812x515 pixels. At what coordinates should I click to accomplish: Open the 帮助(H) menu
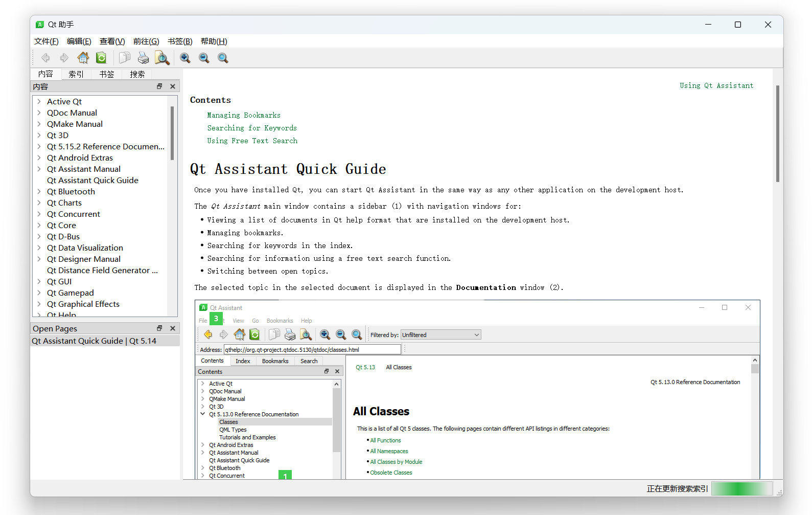tap(214, 41)
